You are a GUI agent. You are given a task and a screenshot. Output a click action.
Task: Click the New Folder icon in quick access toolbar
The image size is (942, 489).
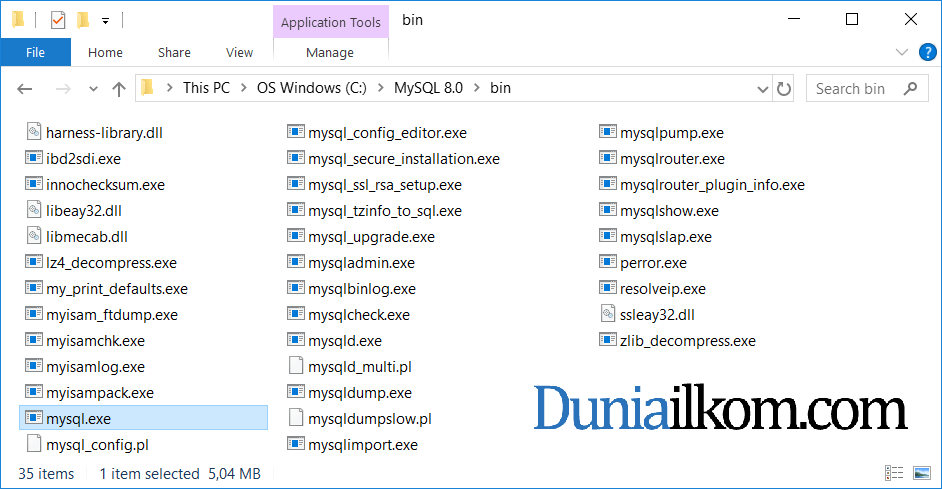(x=83, y=20)
